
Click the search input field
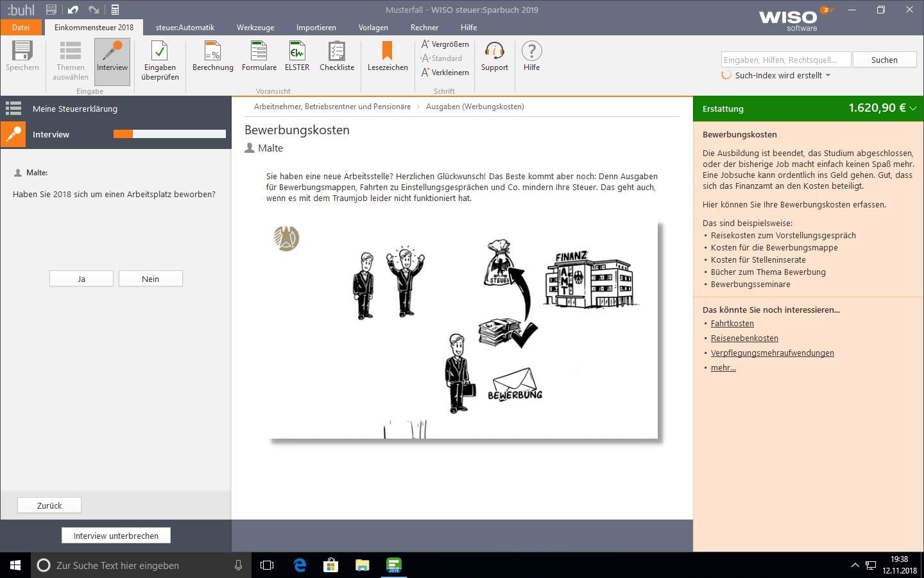point(785,60)
